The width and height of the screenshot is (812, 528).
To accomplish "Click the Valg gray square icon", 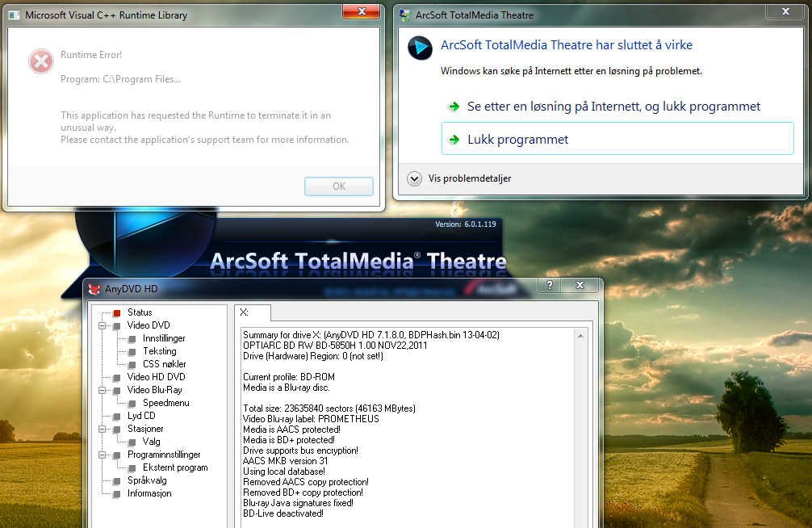I will pos(132,442).
